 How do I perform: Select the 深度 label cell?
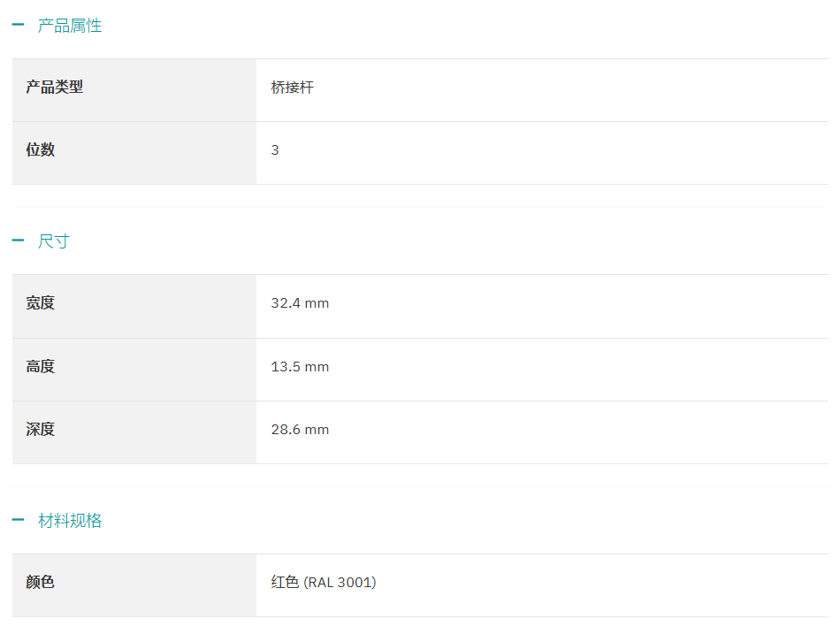point(41,430)
